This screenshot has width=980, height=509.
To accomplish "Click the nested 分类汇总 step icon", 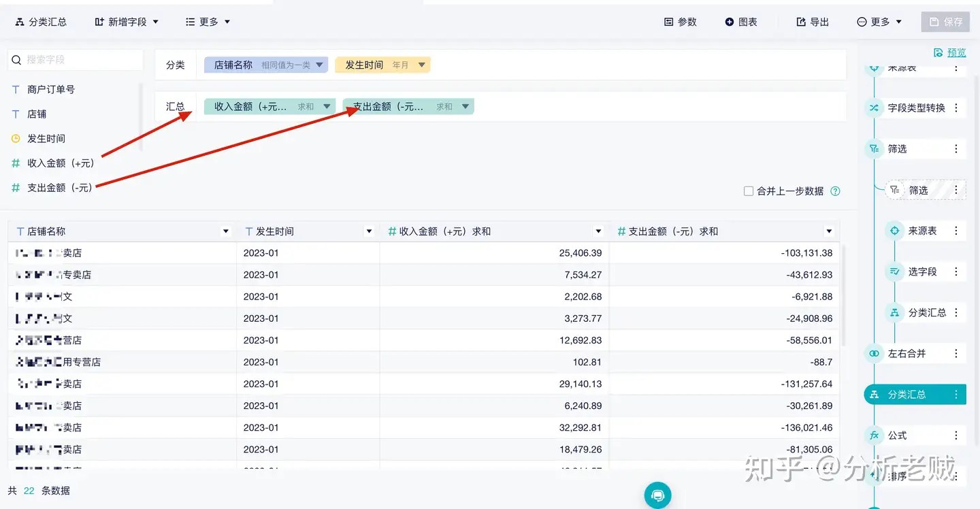I will pos(894,312).
